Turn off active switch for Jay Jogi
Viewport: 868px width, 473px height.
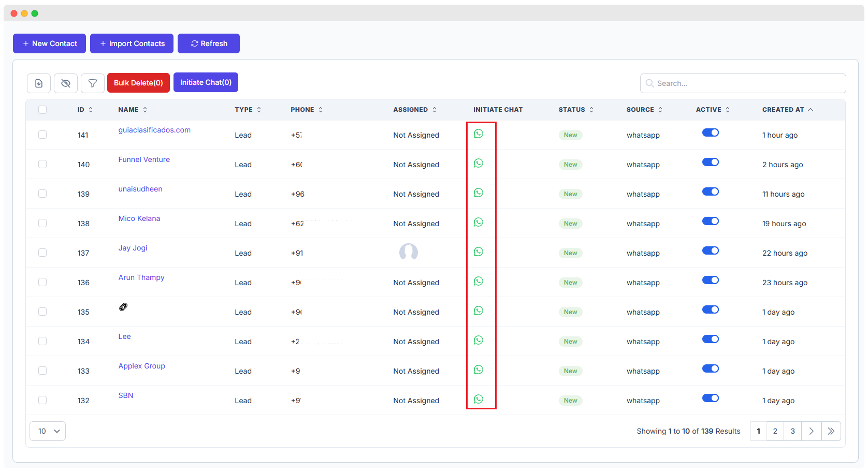point(711,250)
